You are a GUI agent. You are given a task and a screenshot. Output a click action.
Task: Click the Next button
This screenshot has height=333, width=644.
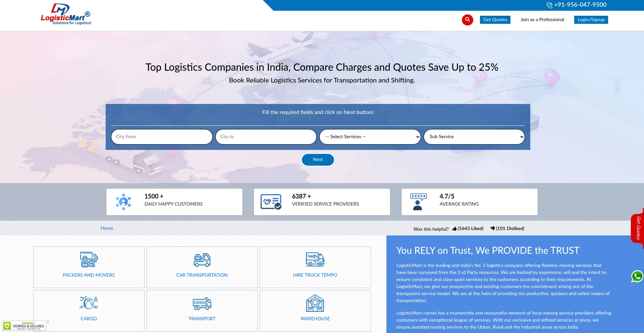click(318, 160)
